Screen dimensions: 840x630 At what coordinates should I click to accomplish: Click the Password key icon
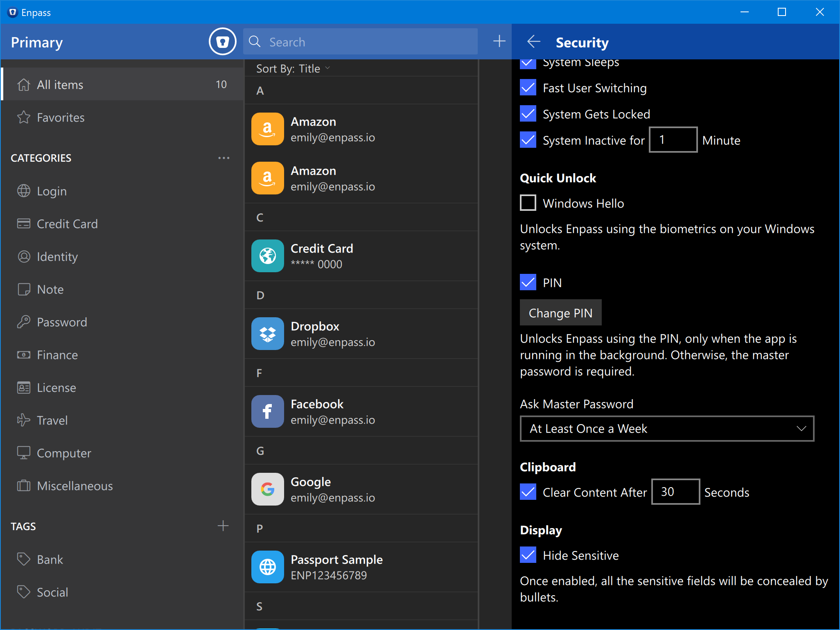24,322
